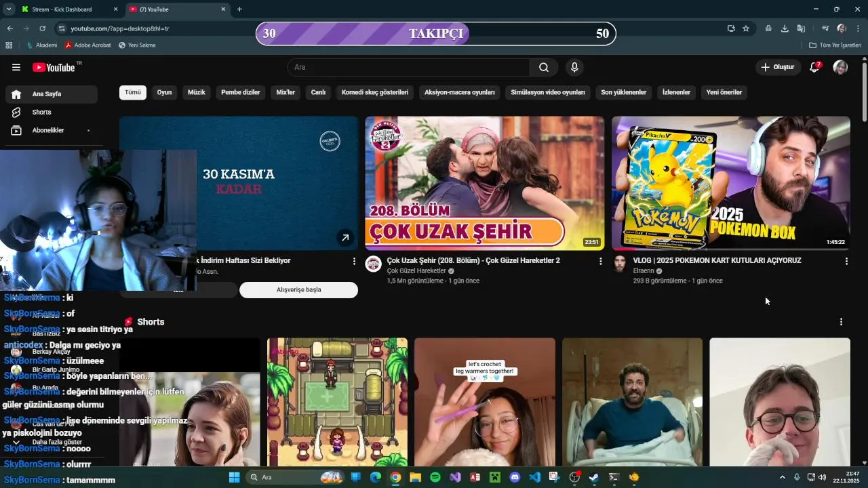Open new browser tab with plus
The height and width of the screenshot is (488, 868).
(239, 9)
